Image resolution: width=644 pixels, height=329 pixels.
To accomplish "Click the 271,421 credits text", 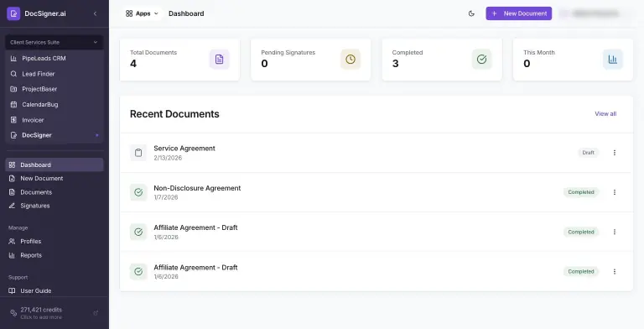I will (41, 310).
